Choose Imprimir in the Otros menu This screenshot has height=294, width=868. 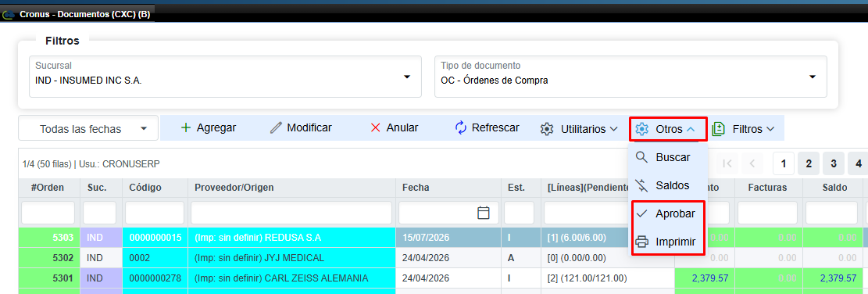click(668, 242)
